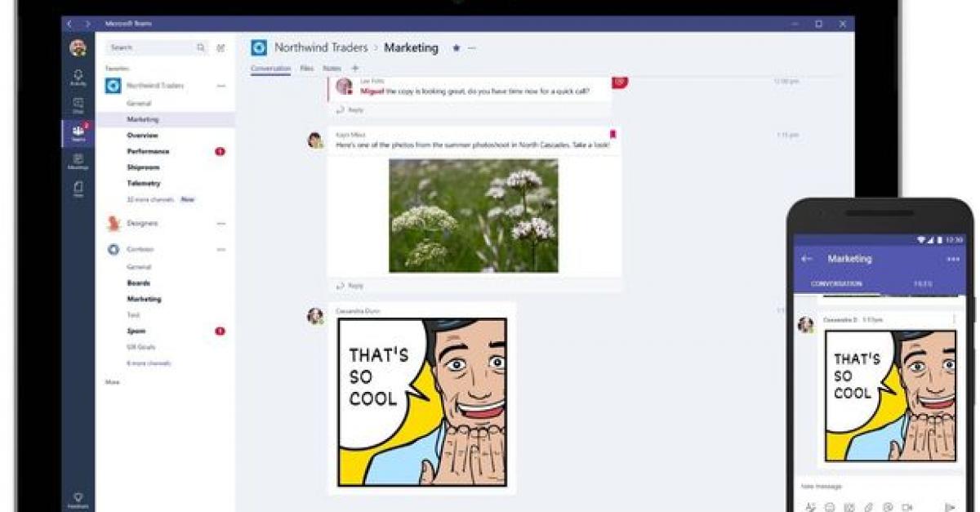Open the flower photo thumbnail

[474, 216]
